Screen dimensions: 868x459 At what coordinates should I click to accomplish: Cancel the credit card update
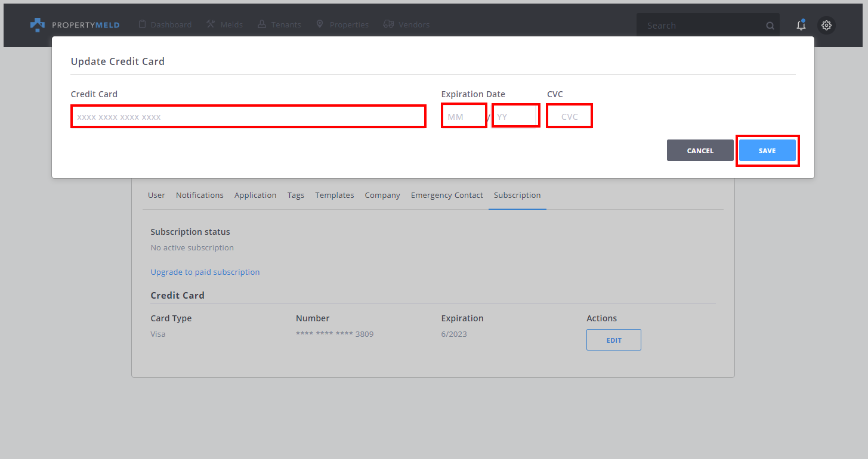[700, 151]
